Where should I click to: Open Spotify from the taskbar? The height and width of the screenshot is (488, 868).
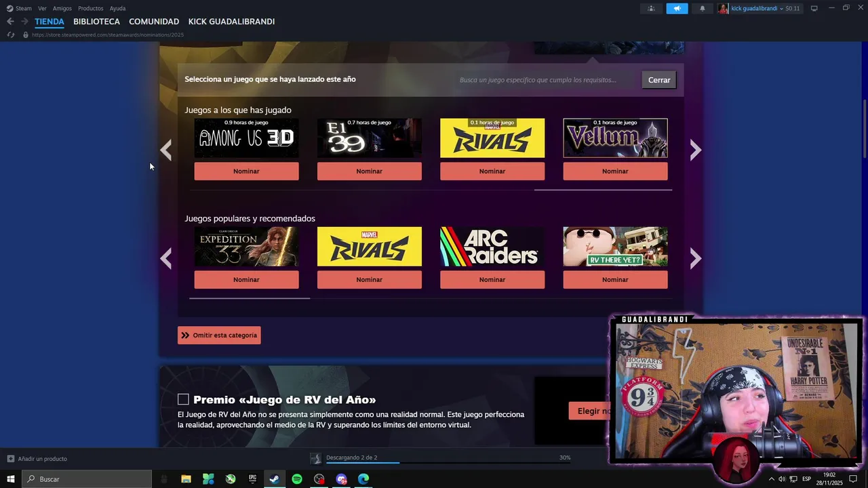coord(297,479)
